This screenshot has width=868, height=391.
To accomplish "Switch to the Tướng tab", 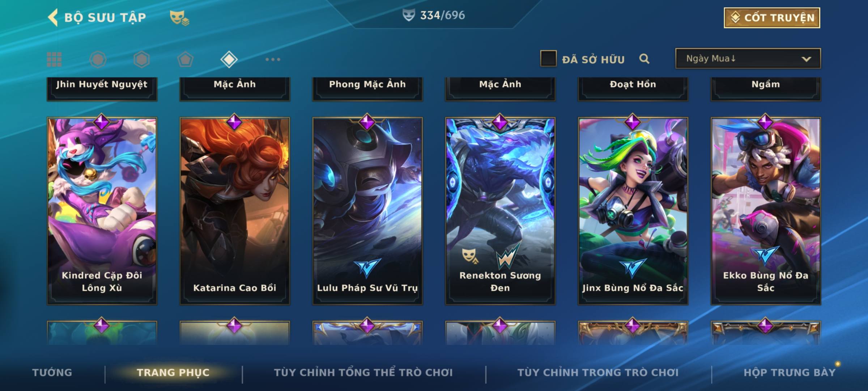I will pyautogui.click(x=52, y=373).
